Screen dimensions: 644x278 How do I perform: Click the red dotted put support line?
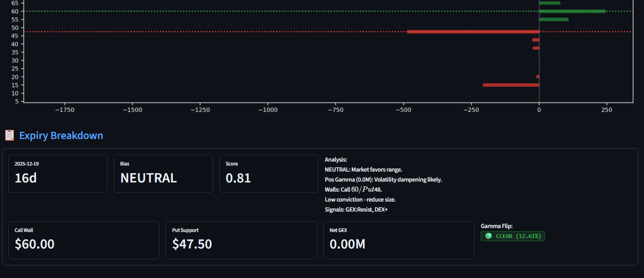pyautogui.click(x=217, y=32)
